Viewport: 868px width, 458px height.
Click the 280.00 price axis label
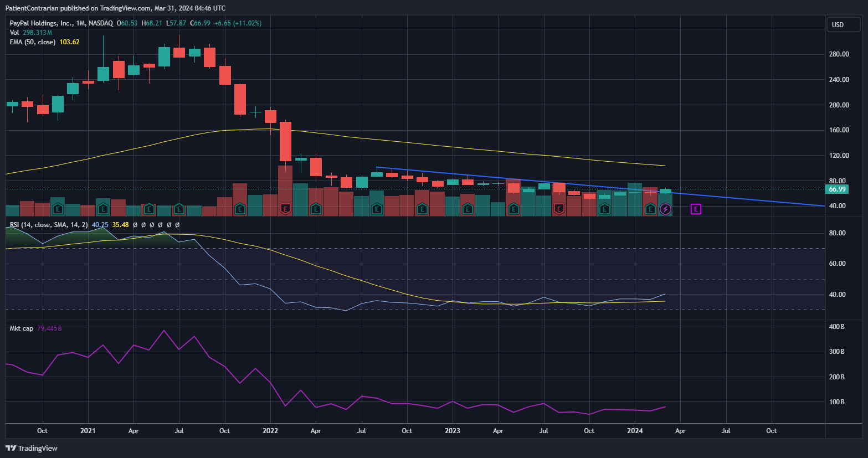click(x=839, y=54)
